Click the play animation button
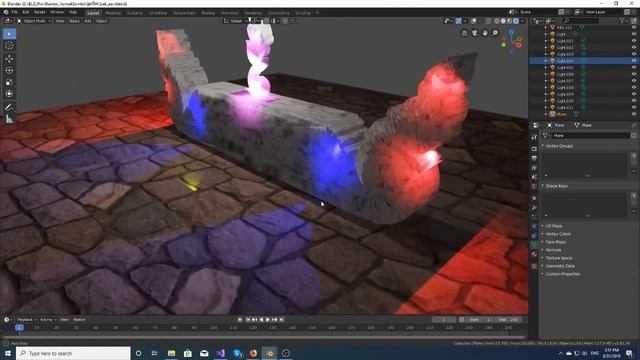Image resolution: width=640 pixels, height=360 pixels. [x=268, y=320]
